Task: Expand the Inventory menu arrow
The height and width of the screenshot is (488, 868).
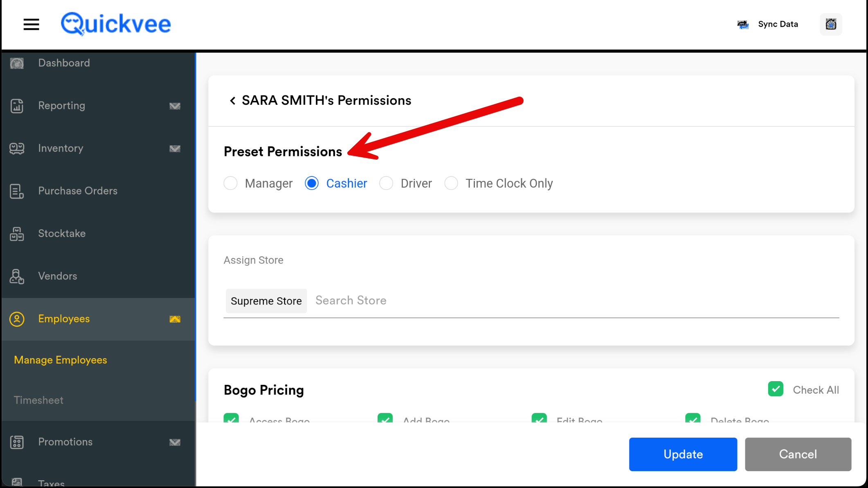Action: (175, 149)
